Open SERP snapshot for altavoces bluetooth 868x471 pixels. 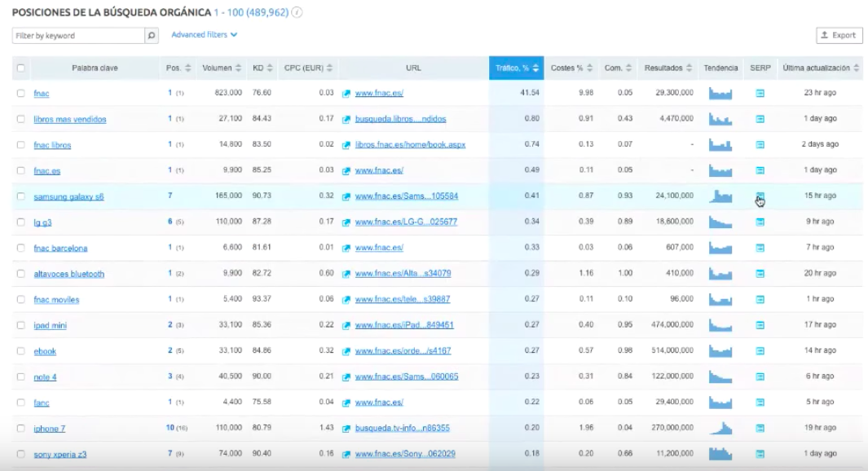pyautogui.click(x=760, y=274)
